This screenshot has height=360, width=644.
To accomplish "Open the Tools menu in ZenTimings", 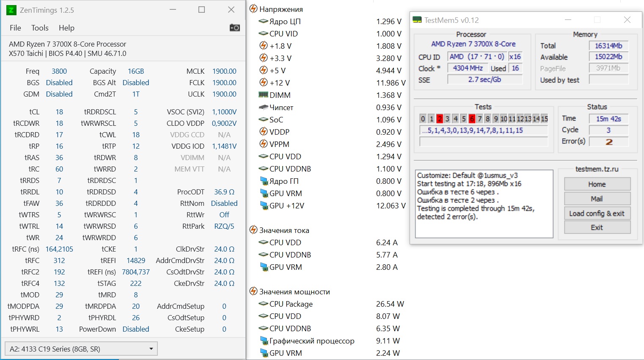I will (x=40, y=28).
